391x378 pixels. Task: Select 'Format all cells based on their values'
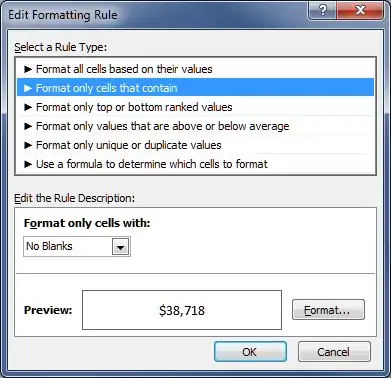195,69
